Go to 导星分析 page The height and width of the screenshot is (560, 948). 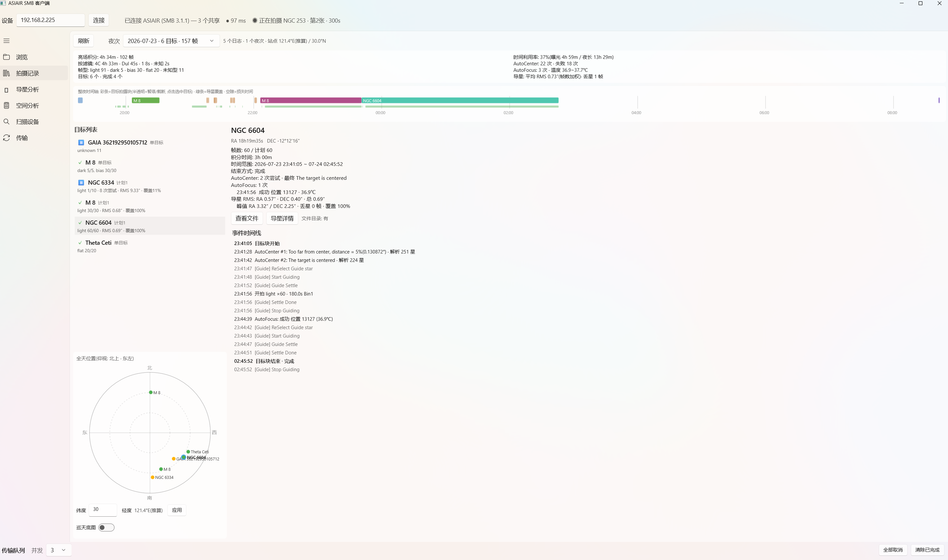pyautogui.click(x=34, y=90)
